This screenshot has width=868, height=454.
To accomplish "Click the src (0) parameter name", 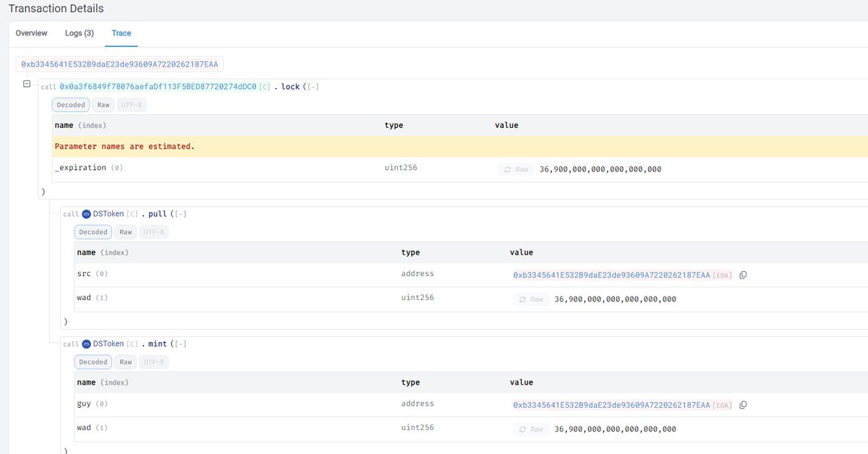I will tap(93, 274).
